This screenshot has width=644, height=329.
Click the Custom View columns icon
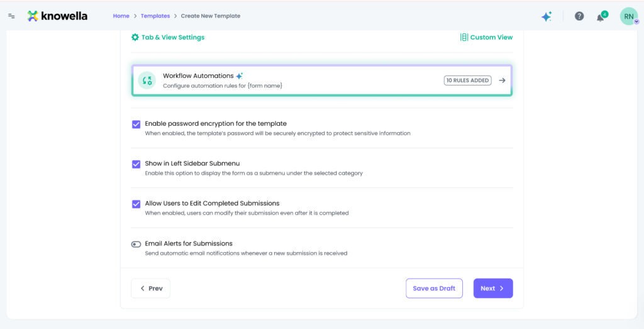464,37
